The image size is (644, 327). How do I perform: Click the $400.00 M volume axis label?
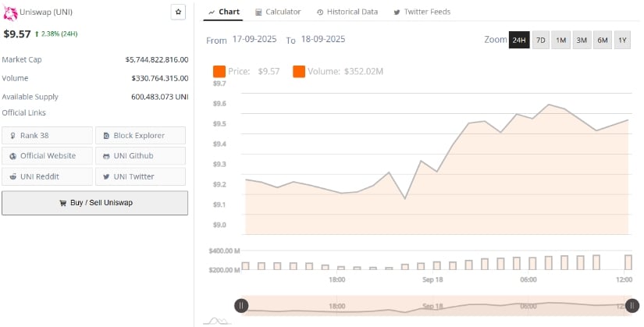224,251
